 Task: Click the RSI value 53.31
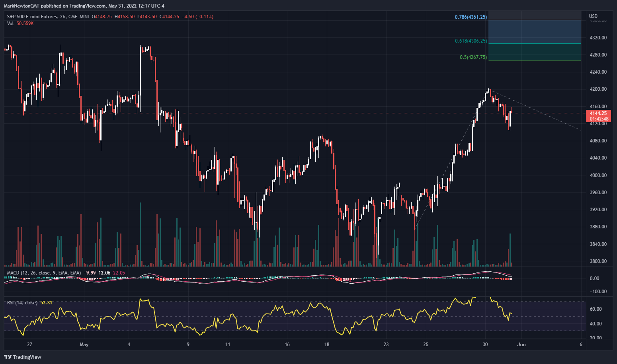[46, 303]
